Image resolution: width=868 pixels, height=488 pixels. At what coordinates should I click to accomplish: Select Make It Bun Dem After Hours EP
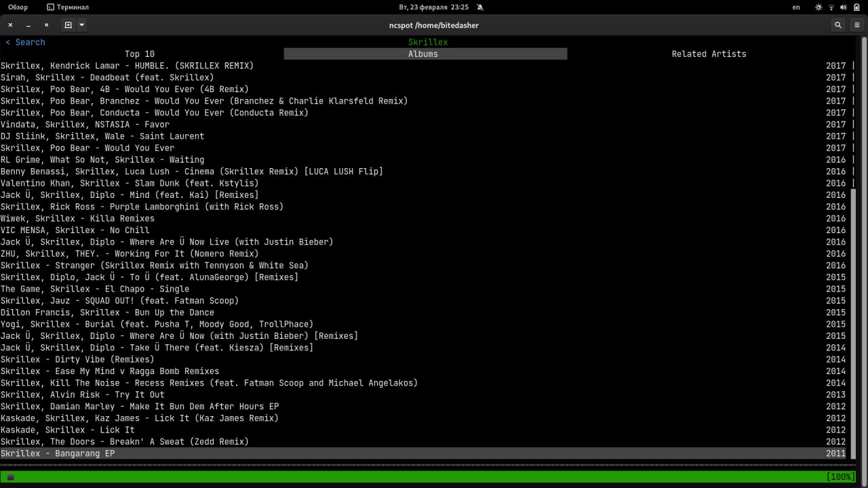pyautogui.click(x=423, y=407)
